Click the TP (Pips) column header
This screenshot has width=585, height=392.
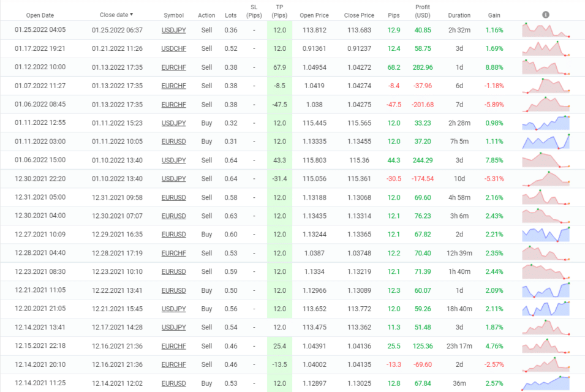click(x=279, y=11)
